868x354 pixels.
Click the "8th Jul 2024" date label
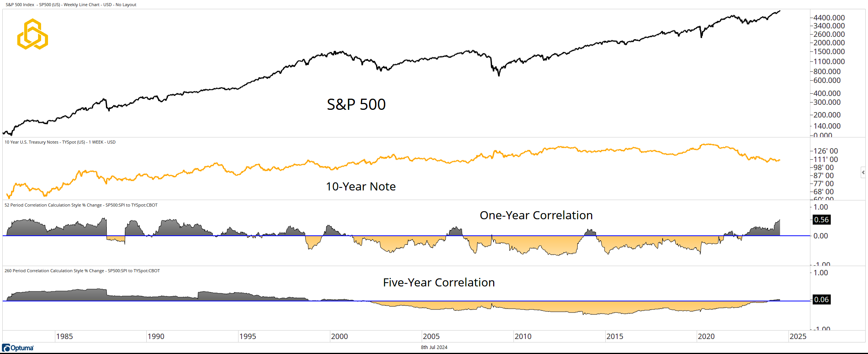pos(434,347)
